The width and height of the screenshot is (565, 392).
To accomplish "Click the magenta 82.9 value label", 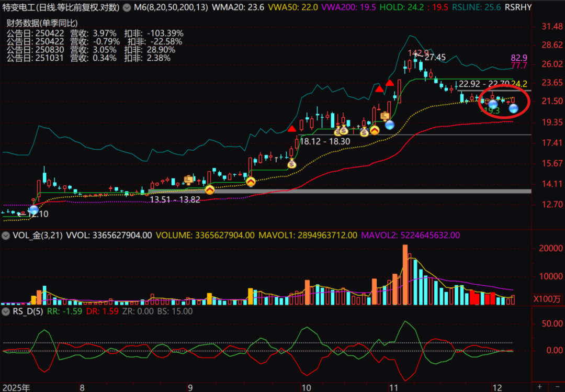I will pos(519,58).
